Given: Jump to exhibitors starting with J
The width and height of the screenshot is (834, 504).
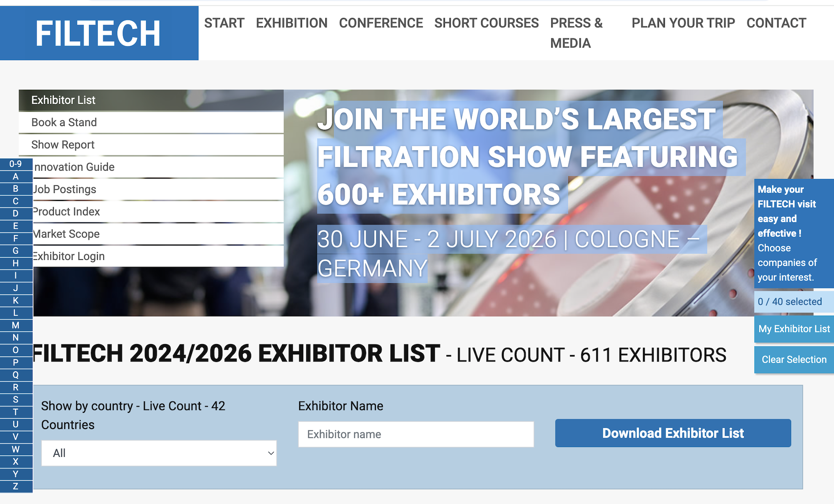Looking at the screenshot, I should pyautogui.click(x=16, y=288).
